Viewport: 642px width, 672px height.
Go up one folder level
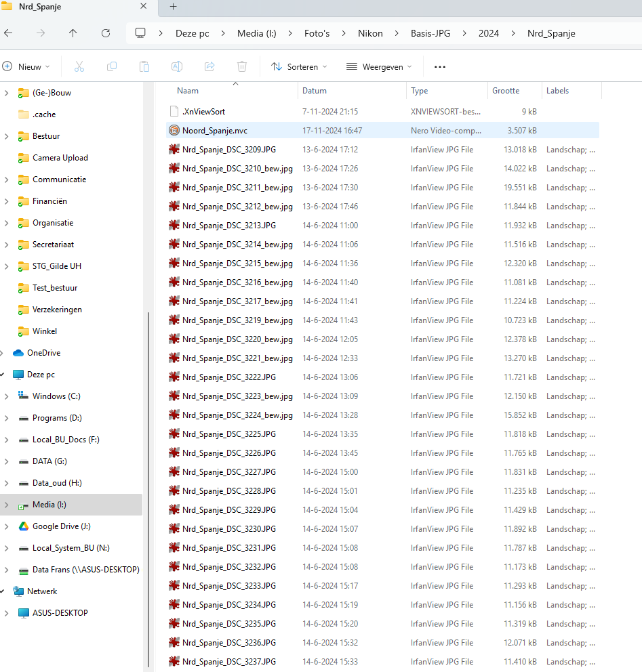[x=73, y=33]
